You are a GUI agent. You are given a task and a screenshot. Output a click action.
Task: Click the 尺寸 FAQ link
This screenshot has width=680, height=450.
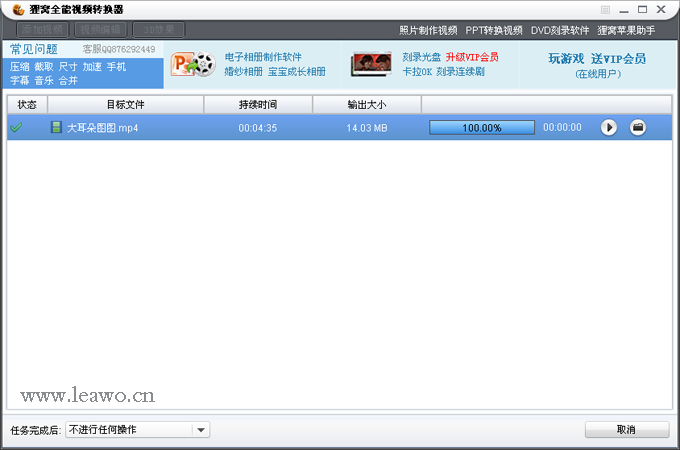click(x=68, y=67)
